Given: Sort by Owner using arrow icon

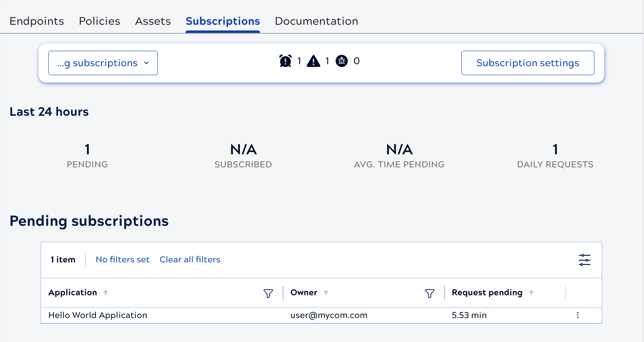Looking at the screenshot, I should (326, 293).
